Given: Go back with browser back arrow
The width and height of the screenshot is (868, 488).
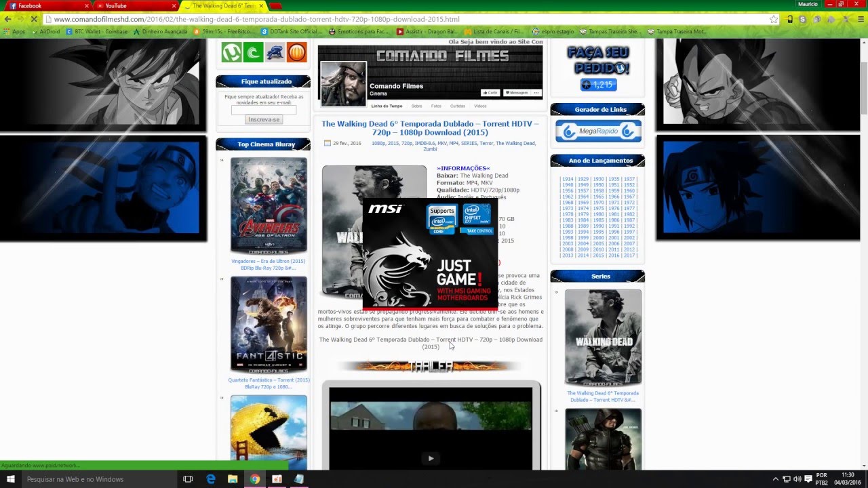Looking at the screenshot, I should click(7, 19).
